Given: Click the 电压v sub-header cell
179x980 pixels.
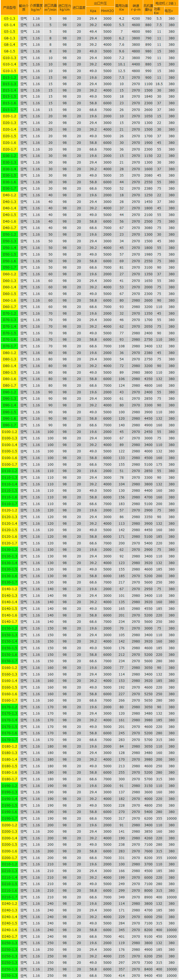Looking at the screenshot, I should (x=171, y=11).
